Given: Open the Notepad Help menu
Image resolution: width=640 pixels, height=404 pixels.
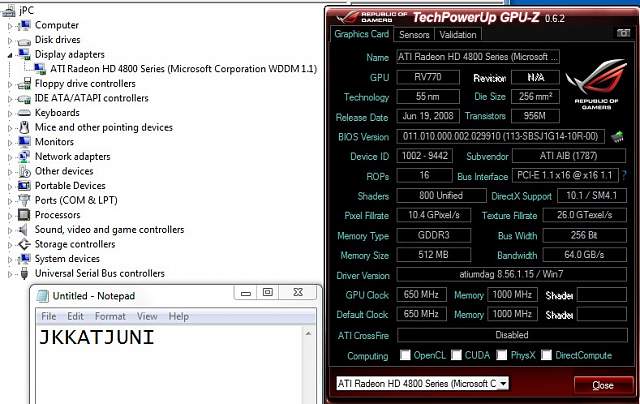Looking at the screenshot, I should coord(179,316).
